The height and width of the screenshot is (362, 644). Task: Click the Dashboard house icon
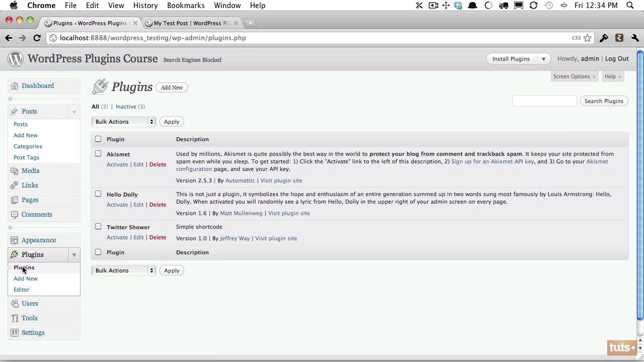[15, 86]
